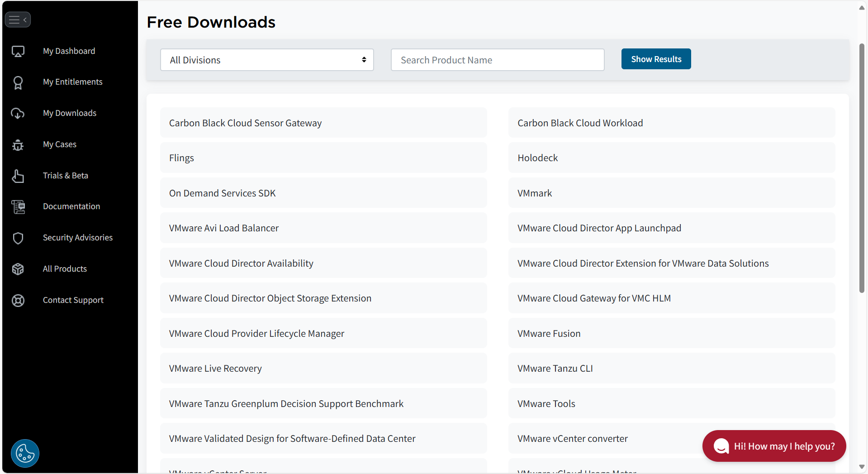The height and width of the screenshot is (474, 868).
Task: Open the VMmark product entry
Action: point(672,193)
